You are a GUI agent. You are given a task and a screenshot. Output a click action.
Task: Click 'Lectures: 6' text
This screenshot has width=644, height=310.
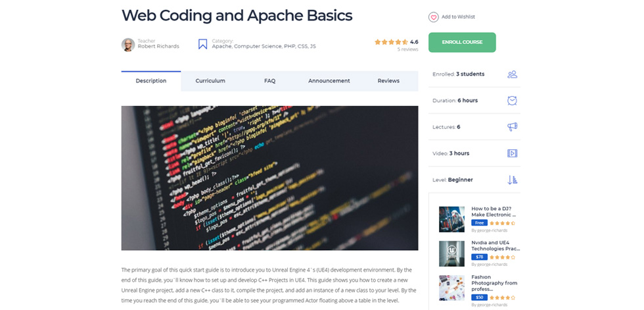[446, 127]
